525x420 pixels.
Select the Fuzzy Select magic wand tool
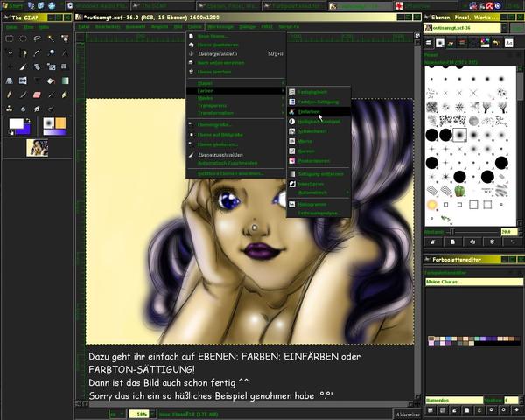coord(51,38)
